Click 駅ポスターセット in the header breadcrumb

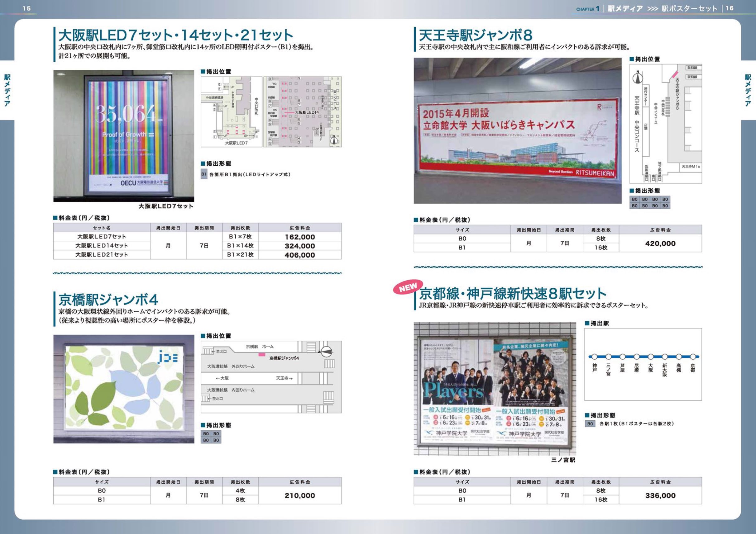(x=689, y=9)
